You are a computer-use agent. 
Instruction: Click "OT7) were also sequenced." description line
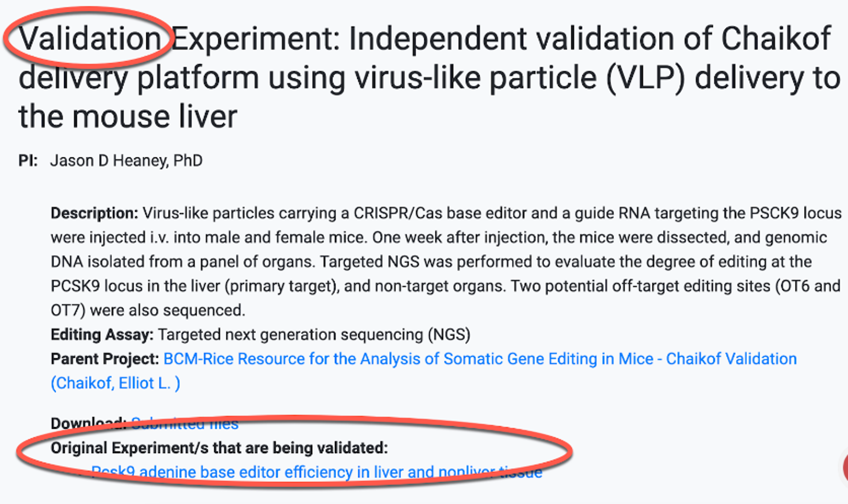tap(147, 310)
